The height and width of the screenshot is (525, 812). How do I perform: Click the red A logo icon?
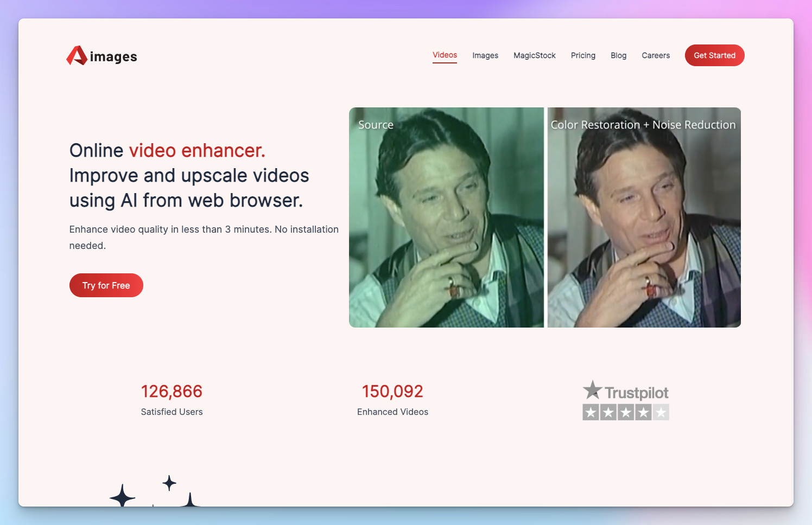point(77,55)
